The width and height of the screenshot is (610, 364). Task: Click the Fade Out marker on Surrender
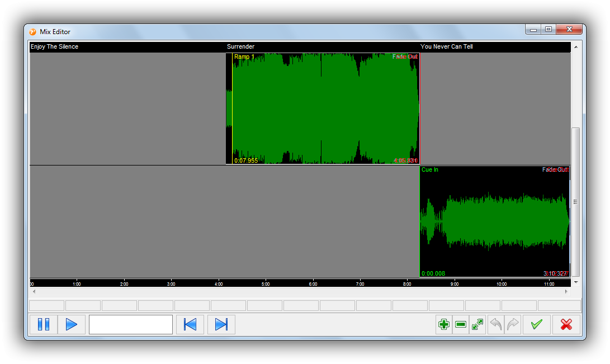pyautogui.click(x=405, y=57)
